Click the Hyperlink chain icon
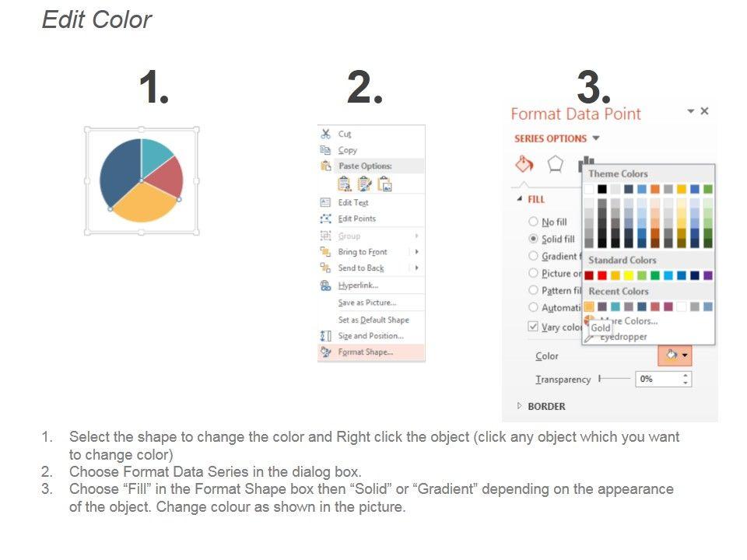 coord(326,285)
